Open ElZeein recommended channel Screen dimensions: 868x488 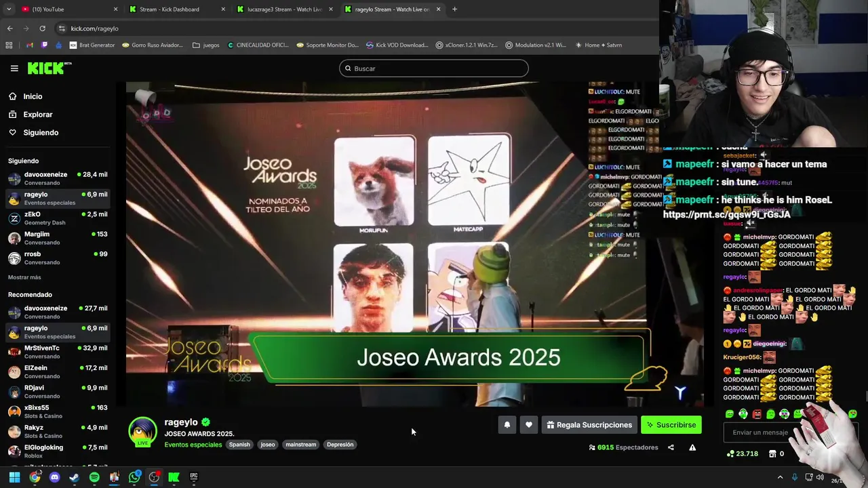(x=58, y=371)
